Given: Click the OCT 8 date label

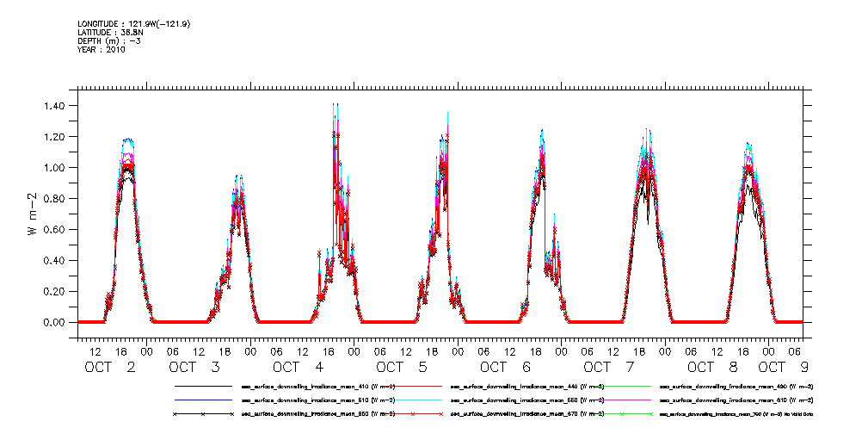Looking at the screenshot, I should [x=713, y=367].
